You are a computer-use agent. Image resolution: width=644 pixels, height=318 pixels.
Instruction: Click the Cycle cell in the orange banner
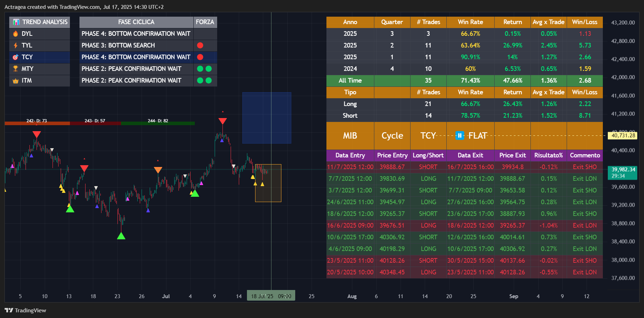392,136
